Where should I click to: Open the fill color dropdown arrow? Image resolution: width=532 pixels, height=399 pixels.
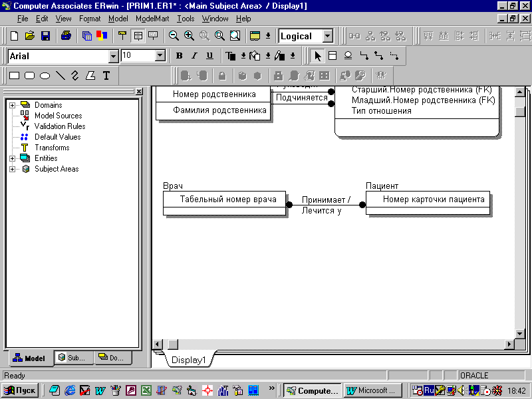[x=268, y=56]
